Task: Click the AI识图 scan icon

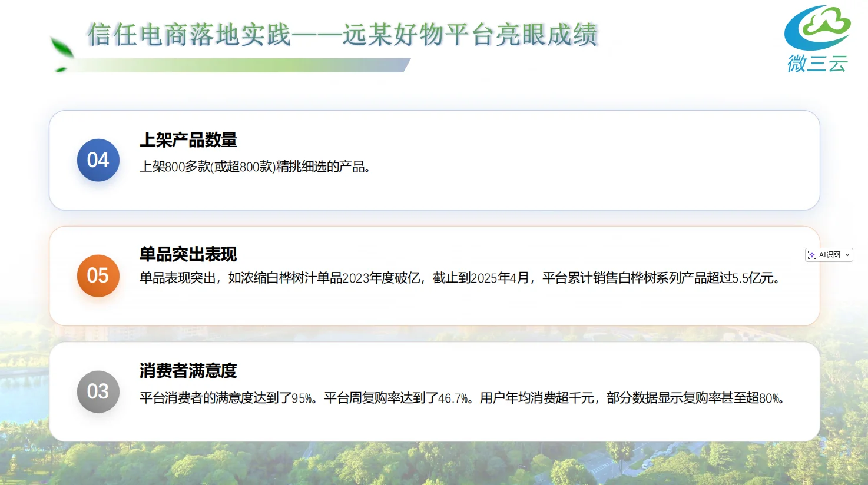Action: 812,255
